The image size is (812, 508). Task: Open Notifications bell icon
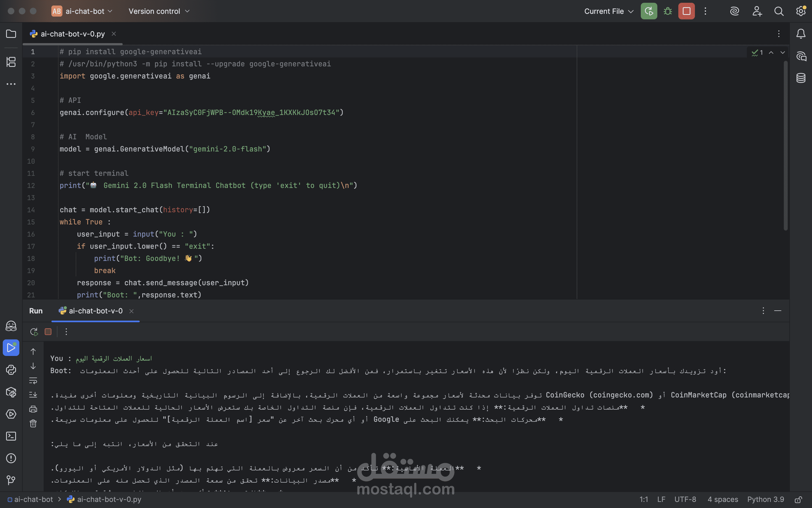pyautogui.click(x=801, y=34)
